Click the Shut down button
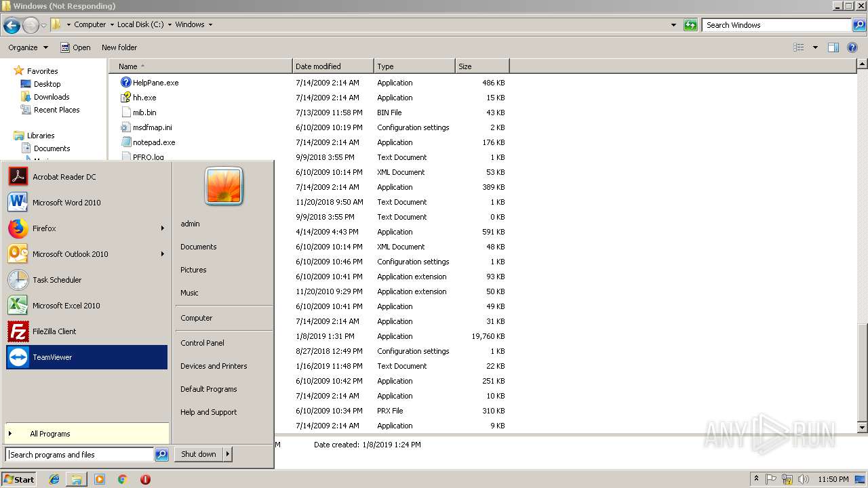 click(x=199, y=455)
